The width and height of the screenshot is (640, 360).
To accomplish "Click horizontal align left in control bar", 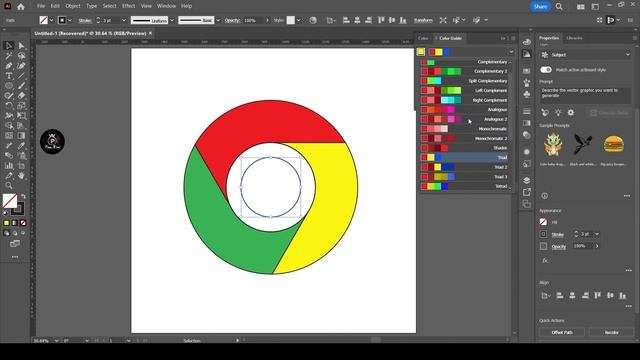I will 346,20.
